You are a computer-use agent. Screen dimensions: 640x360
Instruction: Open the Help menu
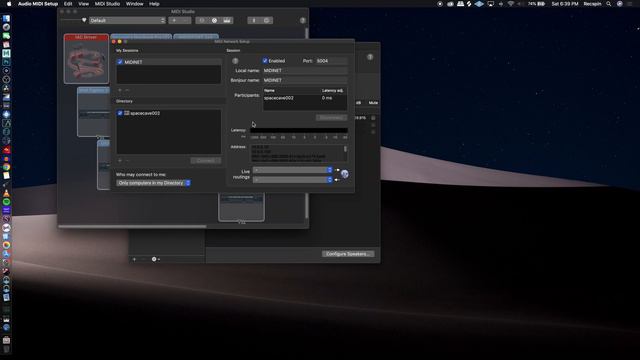154,4
